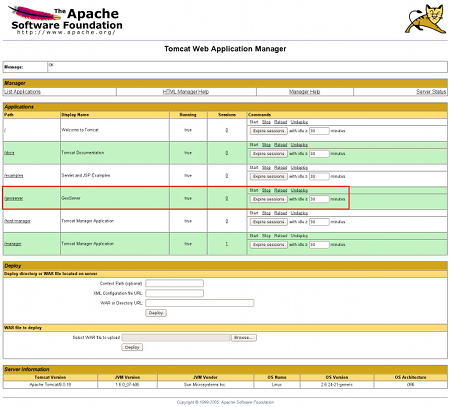Image resolution: width=450 pixels, height=407 pixels.
Task: Open HTML Manager Help link
Action: point(186,92)
